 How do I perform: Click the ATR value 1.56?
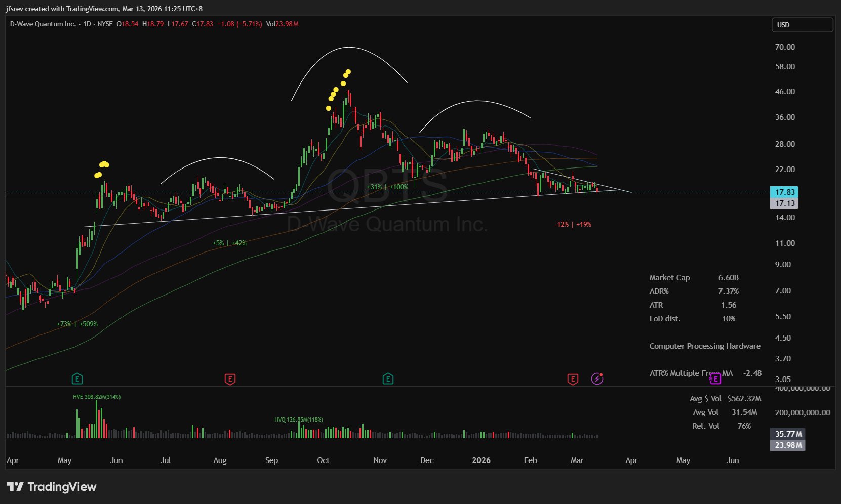(729, 305)
